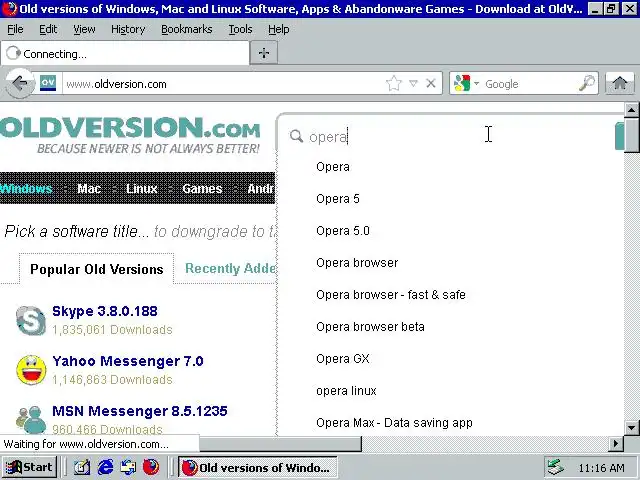Viewport: 640px width, 480px height.
Task: Click the horizontal scrollbar right arrow
Action: pos(616,443)
